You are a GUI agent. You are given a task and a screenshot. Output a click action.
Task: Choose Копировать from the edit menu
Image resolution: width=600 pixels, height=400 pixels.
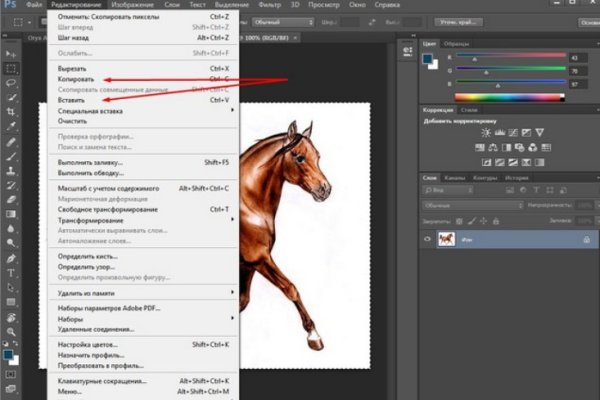(x=76, y=77)
